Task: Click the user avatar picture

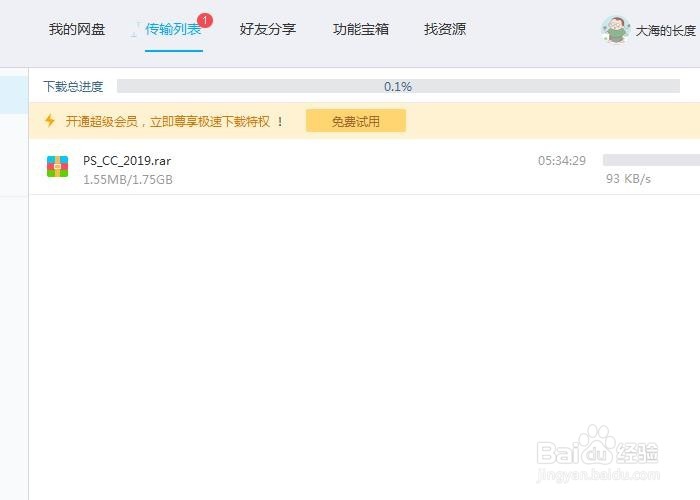Action: [616, 30]
